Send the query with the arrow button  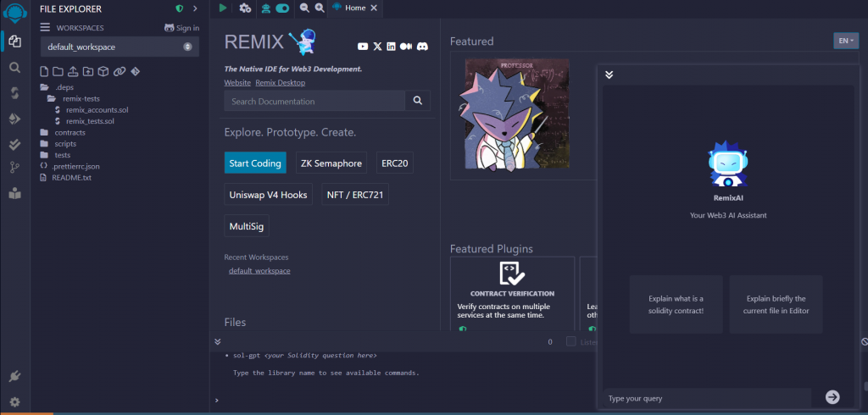point(832,396)
